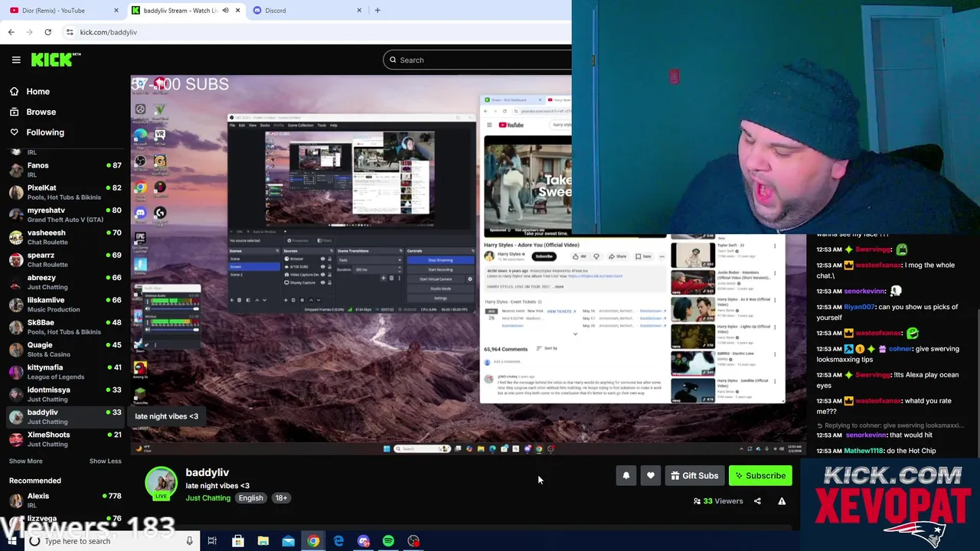Click the English language tag
The height and width of the screenshot is (551, 980).
250,498
